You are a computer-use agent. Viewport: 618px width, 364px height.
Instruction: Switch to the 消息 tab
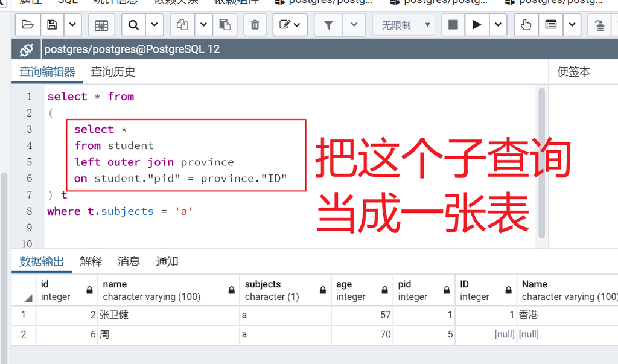tap(129, 261)
